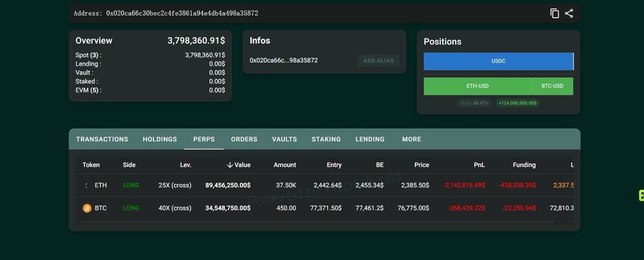Image resolution: width=644 pixels, height=260 pixels.
Task: Click ETH value 89,456,250.00$
Action: point(228,185)
